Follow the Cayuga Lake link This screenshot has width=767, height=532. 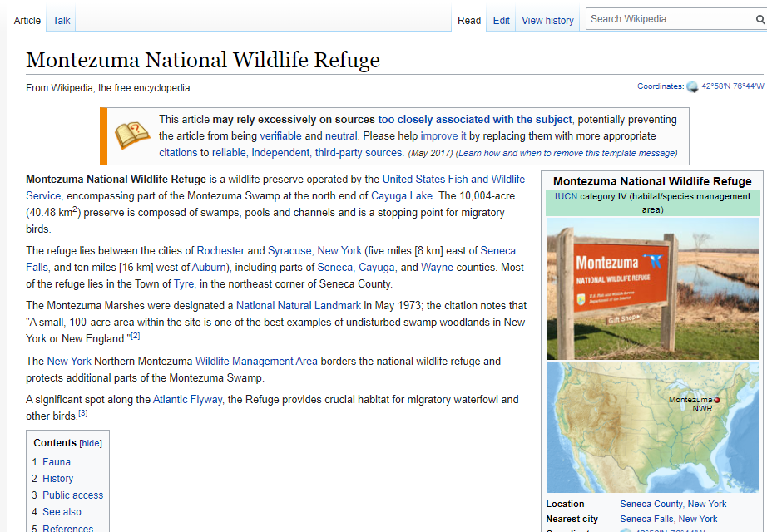point(402,195)
